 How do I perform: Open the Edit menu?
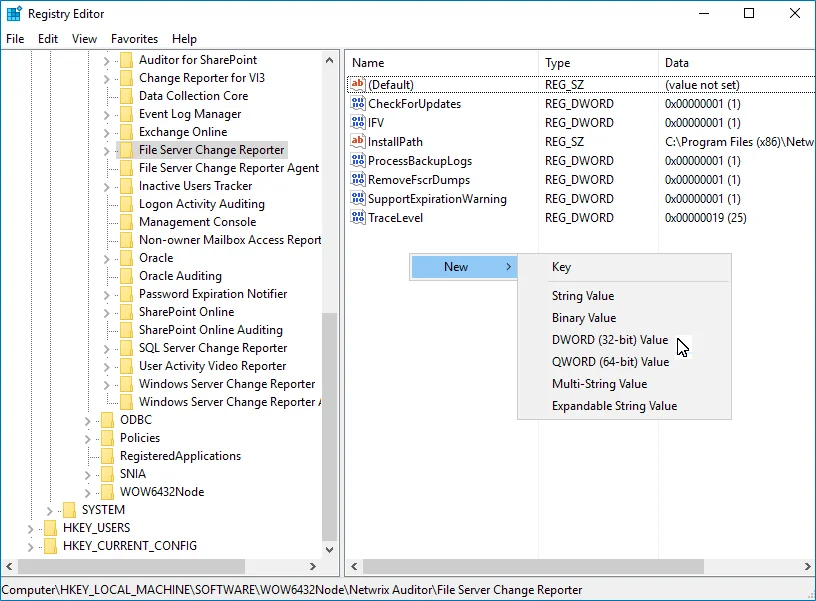(x=48, y=39)
